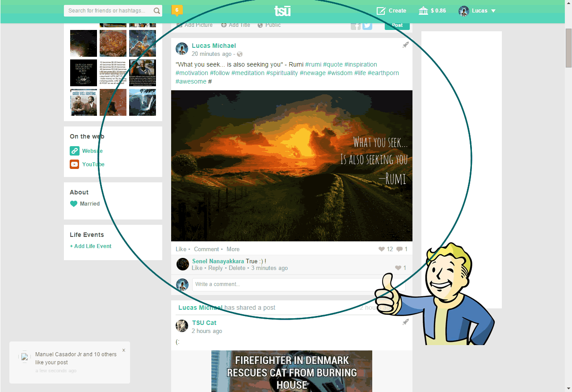572x392 pixels.
Task: Click the Create pencil icon
Action: pyautogui.click(x=381, y=11)
